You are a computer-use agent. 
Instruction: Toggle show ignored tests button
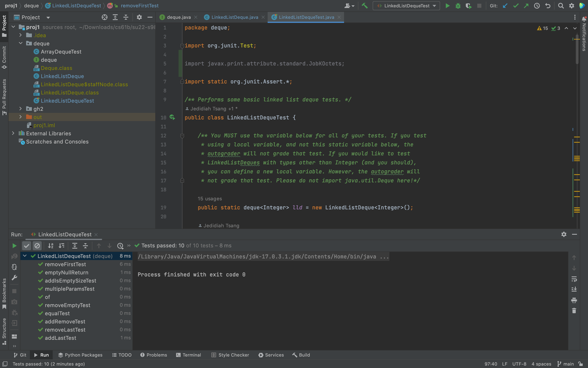pyautogui.click(x=37, y=246)
